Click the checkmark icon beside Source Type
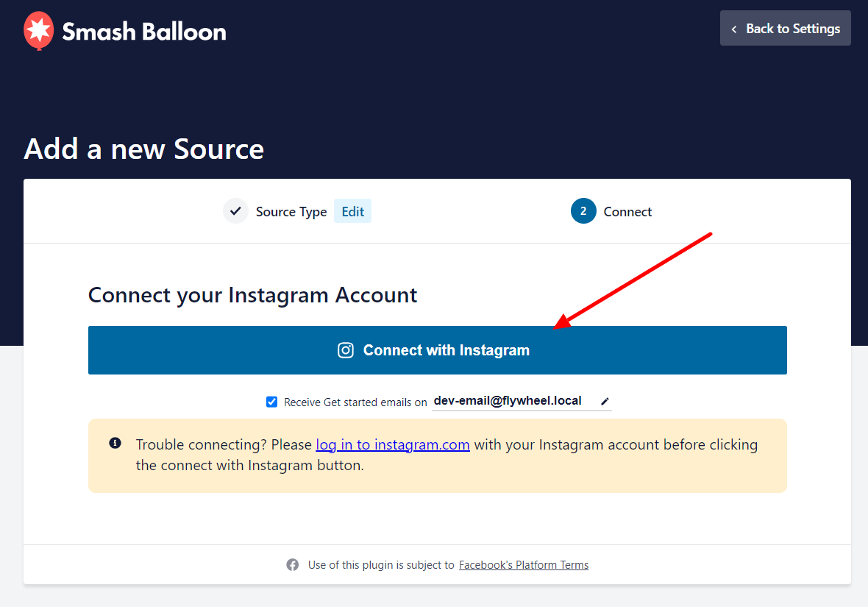 pyautogui.click(x=235, y=211)
